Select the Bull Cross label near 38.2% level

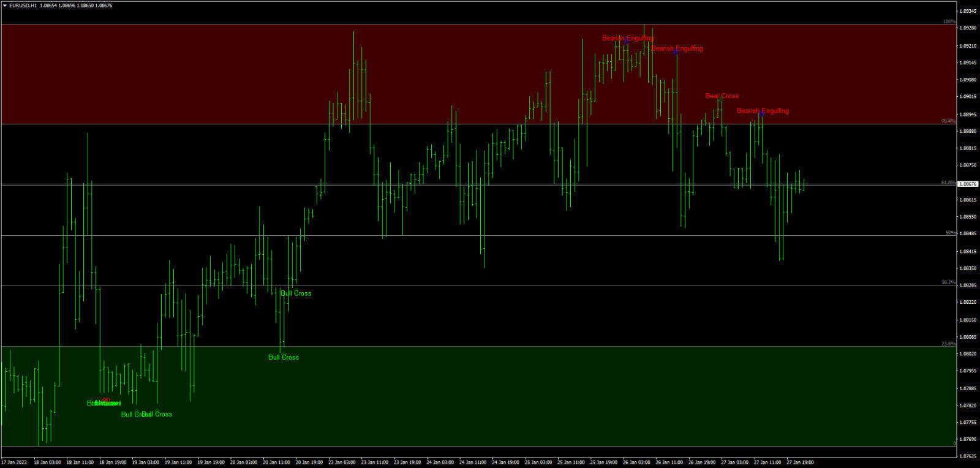[296, 293]
